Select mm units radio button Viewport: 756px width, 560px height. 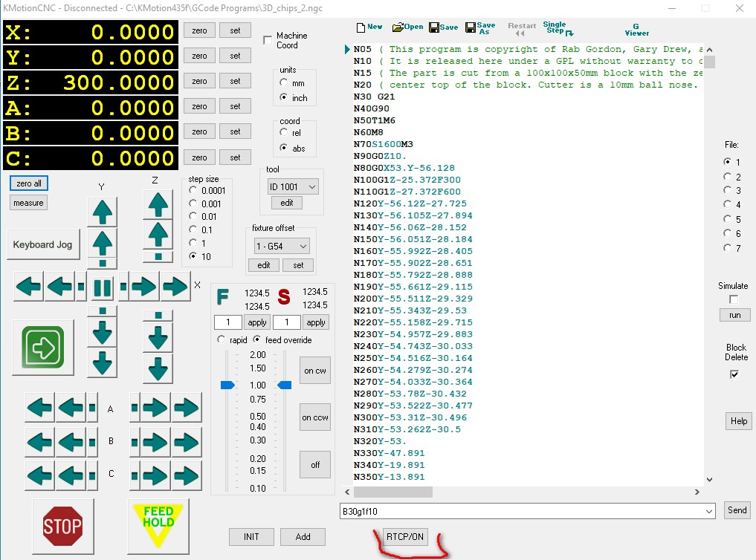pos(284,84)
